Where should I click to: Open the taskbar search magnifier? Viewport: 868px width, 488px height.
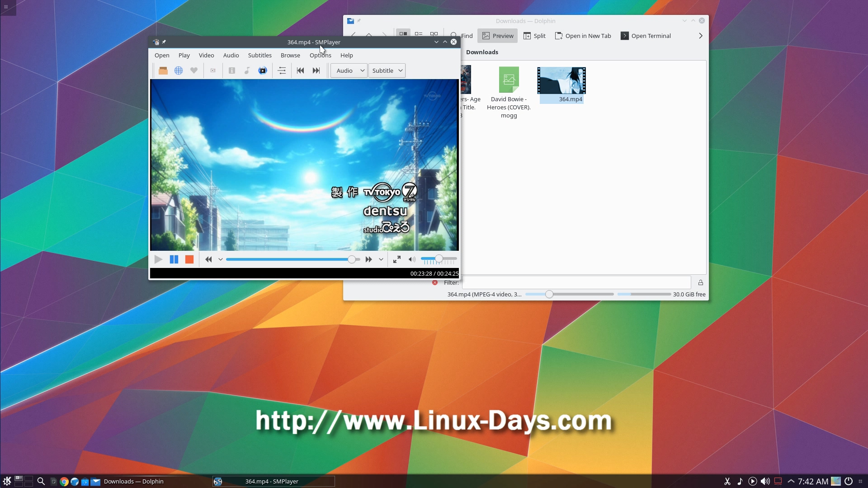(x=41, y=481)
